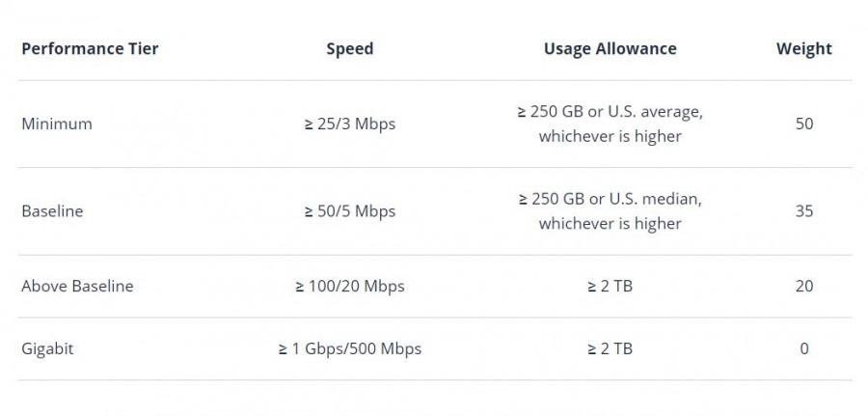Click the weight value 35
This screenshot has width=868, height=416.
click(803, 210)
